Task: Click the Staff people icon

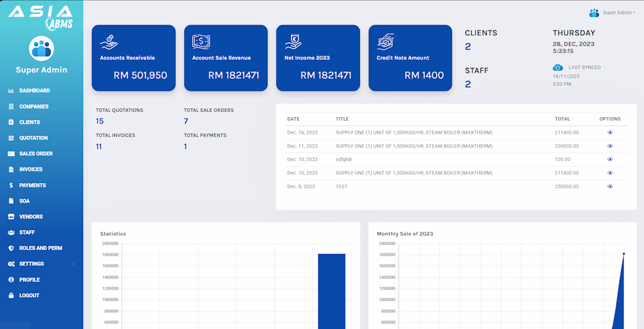Action: (x=11, y=232)
